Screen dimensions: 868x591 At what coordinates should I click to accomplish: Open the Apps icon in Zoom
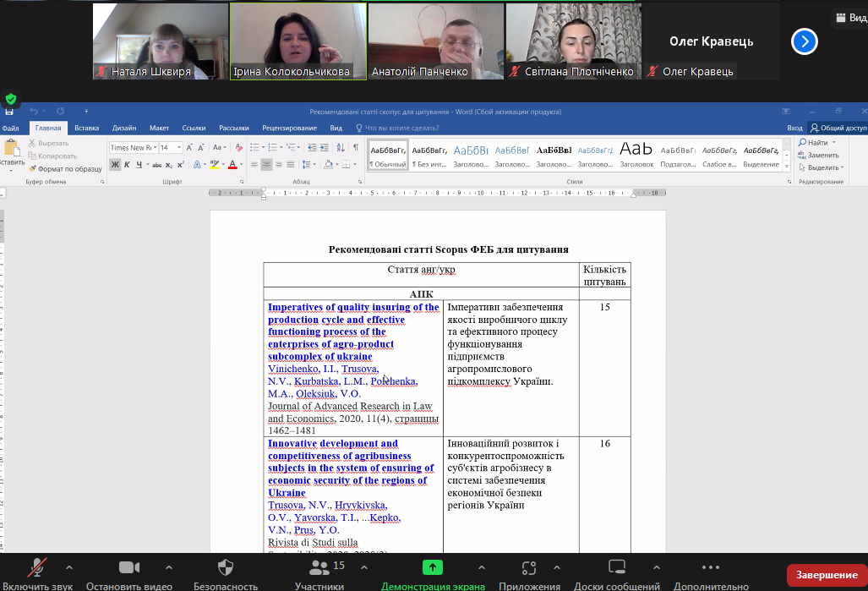pos(529,567)
